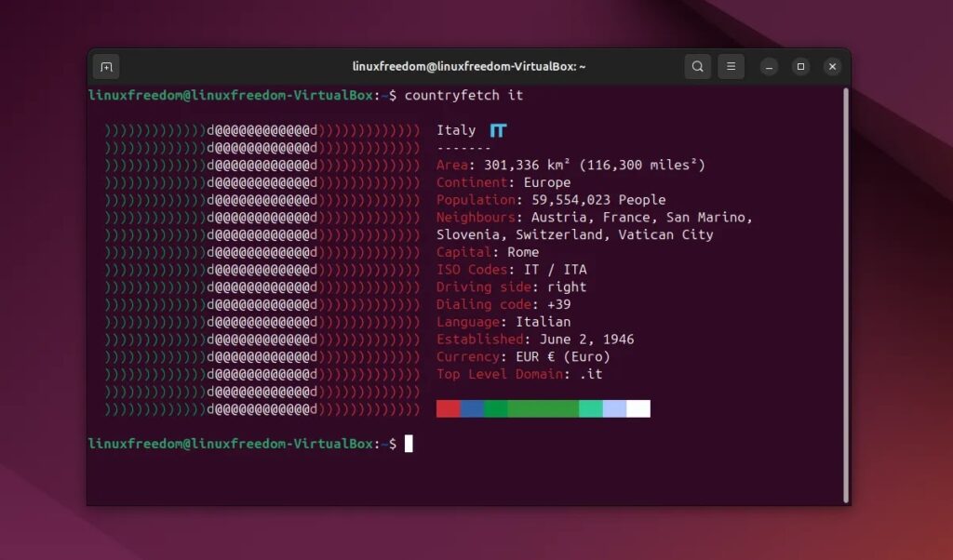Click the search magnifier icon
Screen dimensions: 953x560
tap(697, 67)
